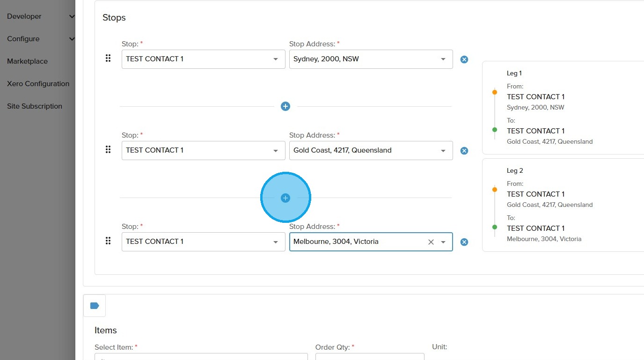Image resolution: width=644 pixels, height=360 pixels.
Task: Click drag handle for Melbourne stop row
Action: (108, 241)
